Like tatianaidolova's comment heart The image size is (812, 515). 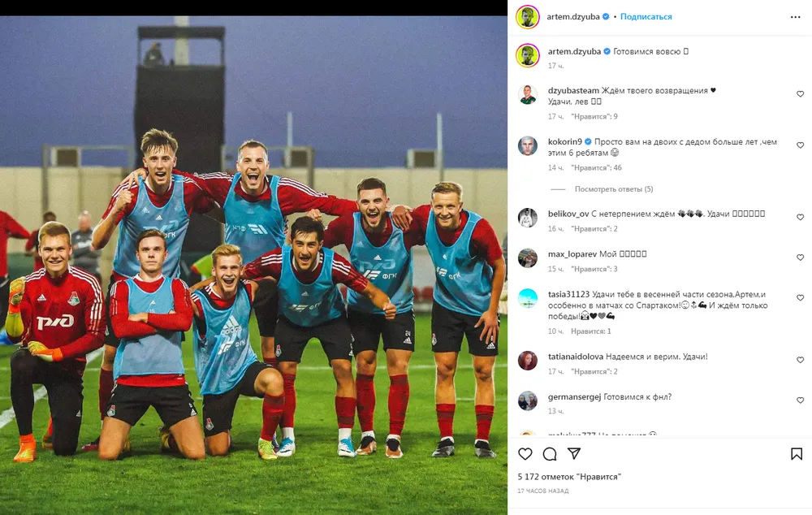[x=800, y=360]
